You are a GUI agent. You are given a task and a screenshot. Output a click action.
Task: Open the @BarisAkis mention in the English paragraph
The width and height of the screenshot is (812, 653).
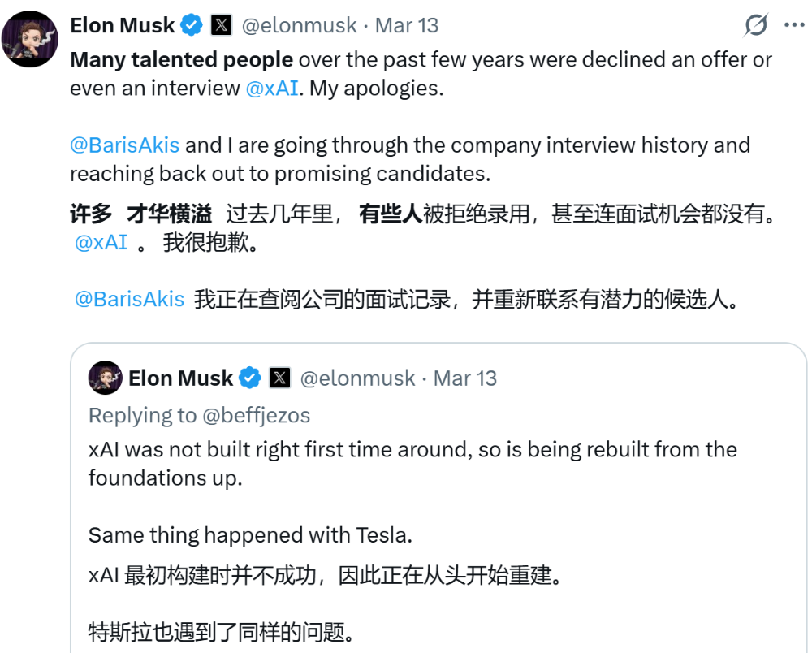click(x=124, y=145)
